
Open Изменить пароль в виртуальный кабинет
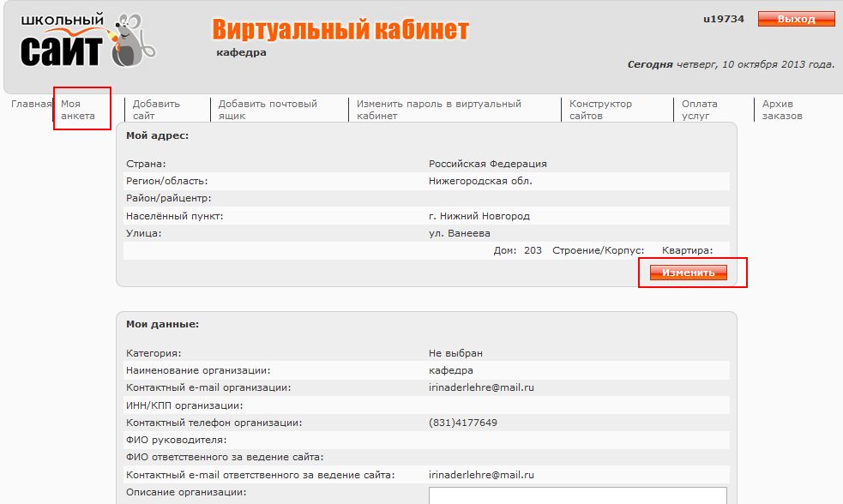(x=439, y=110)
